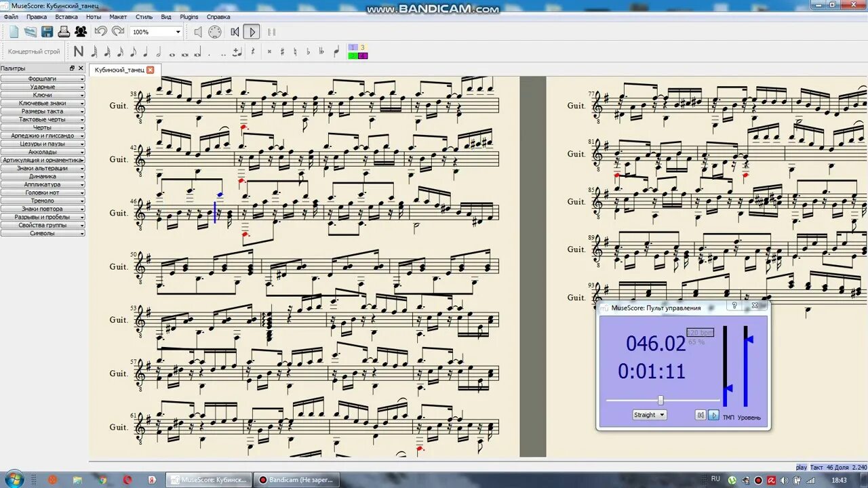868x488 pixels.
Task: Select quarter note duration
Action: point(145,52)
